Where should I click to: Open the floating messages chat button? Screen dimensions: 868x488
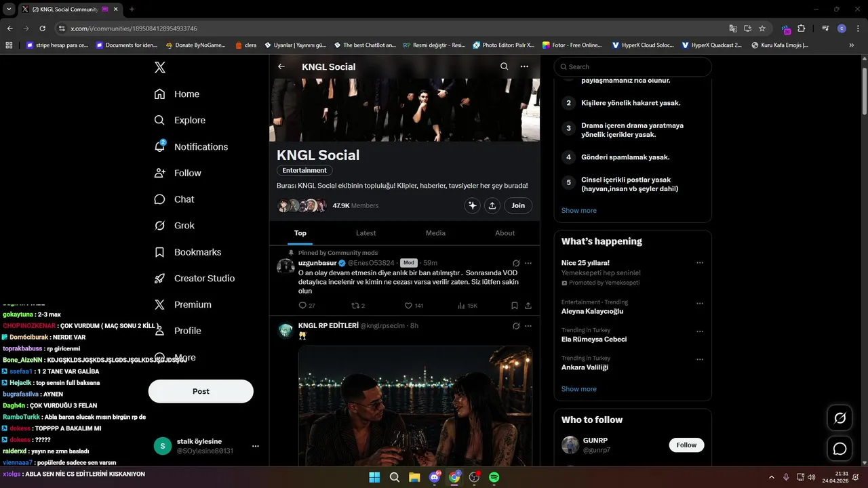840,449
